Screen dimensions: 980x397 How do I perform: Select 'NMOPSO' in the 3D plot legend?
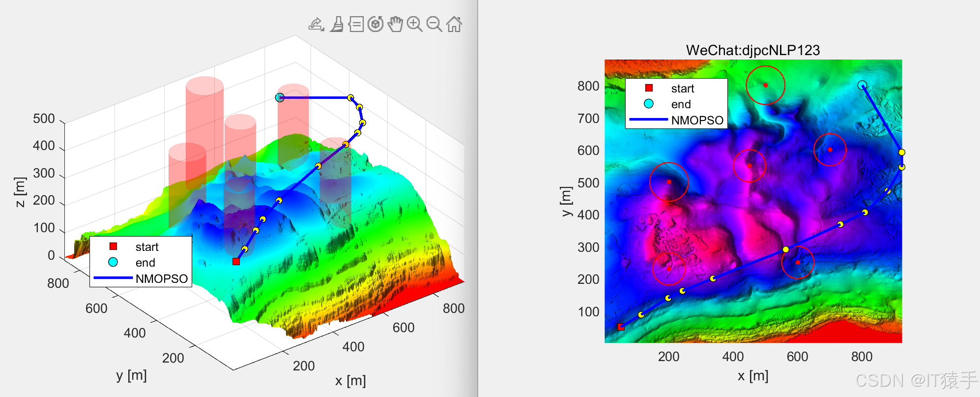(161, 278)
